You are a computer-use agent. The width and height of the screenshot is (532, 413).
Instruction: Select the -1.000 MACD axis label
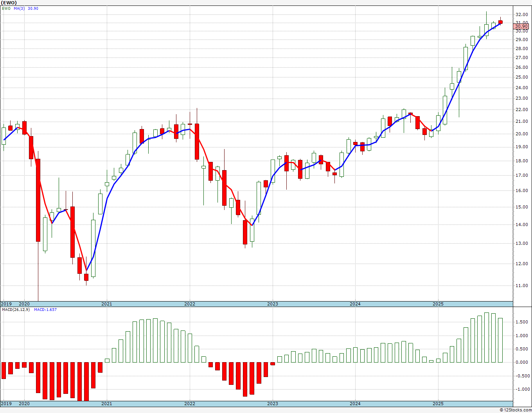point(522,390)
